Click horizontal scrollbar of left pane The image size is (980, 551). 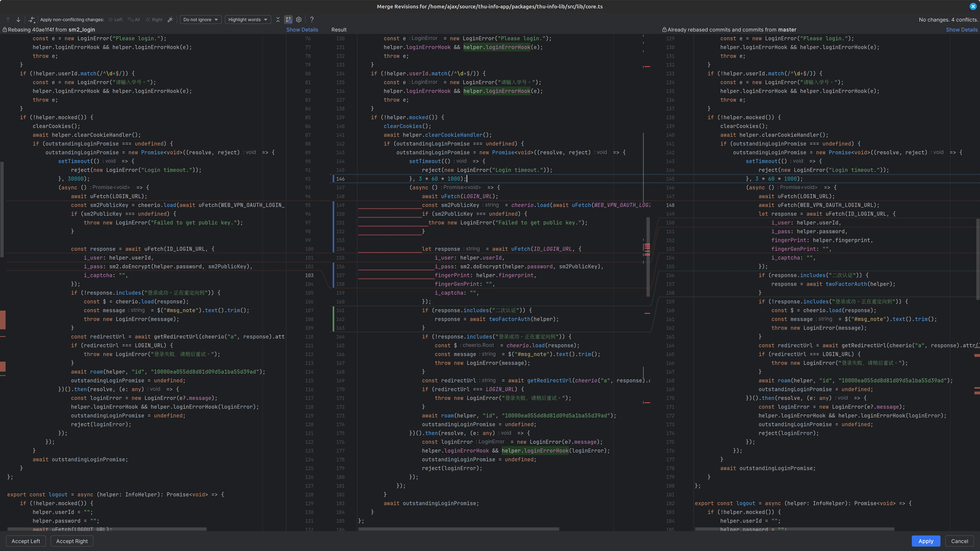coord(107,529)
